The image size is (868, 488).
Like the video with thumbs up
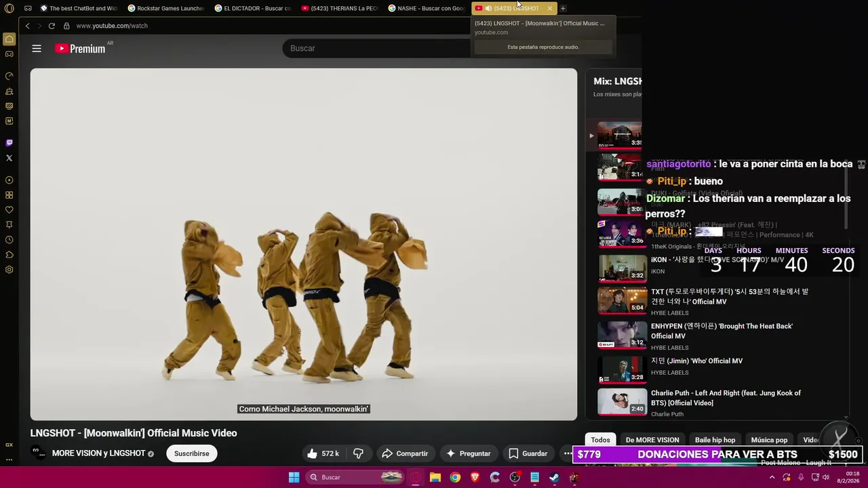click(321, 453)
